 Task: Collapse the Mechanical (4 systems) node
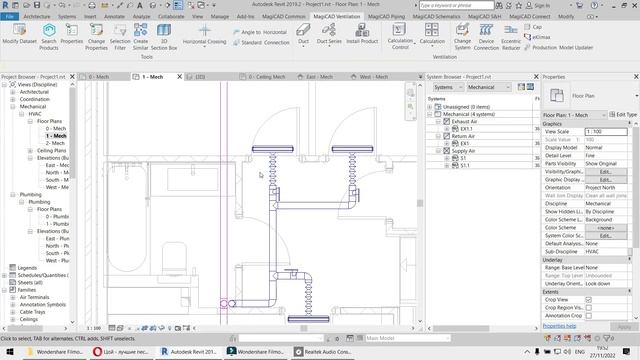[x=430, y=114]
